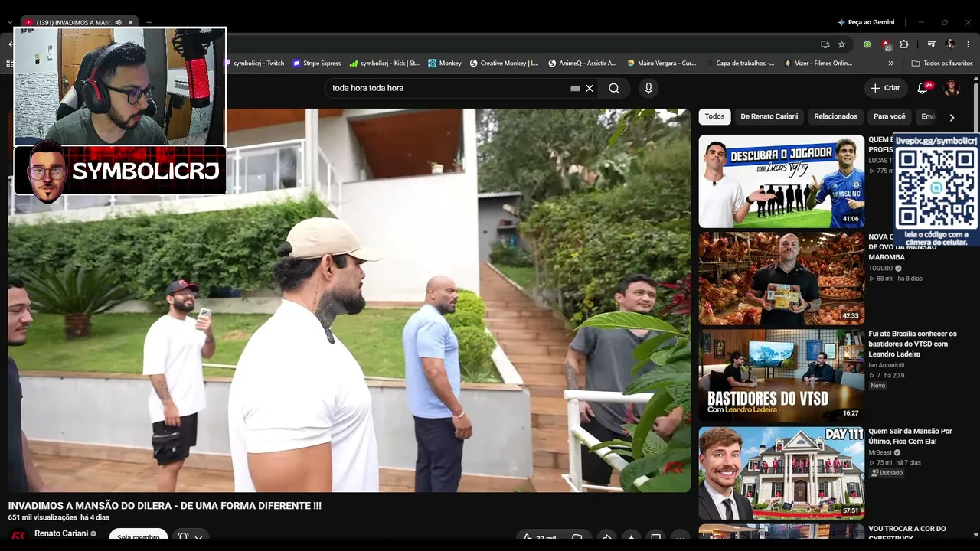The width and height of the screenshot is (980, 551).
Task: Open the Creative Monkey bookmark
Action: [x=505, y=64]
